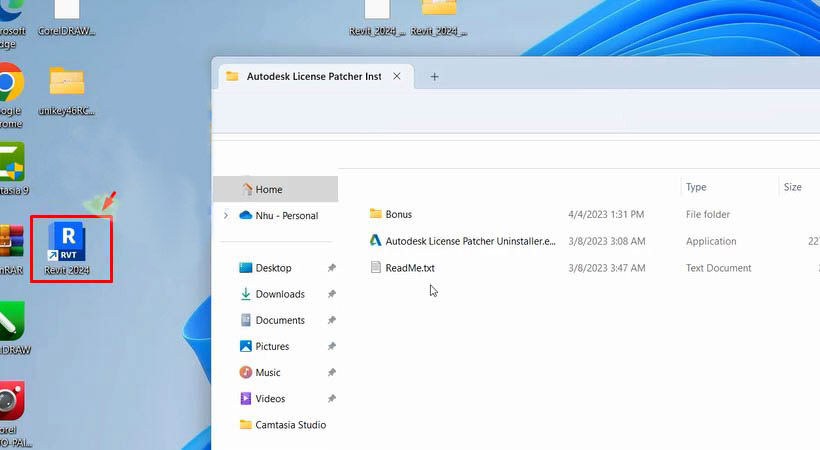The height and width of the screenshot is (450, 820).
Task: Click the Autodesk License Patcher Uninstaller icon
Action: [375, 240]
